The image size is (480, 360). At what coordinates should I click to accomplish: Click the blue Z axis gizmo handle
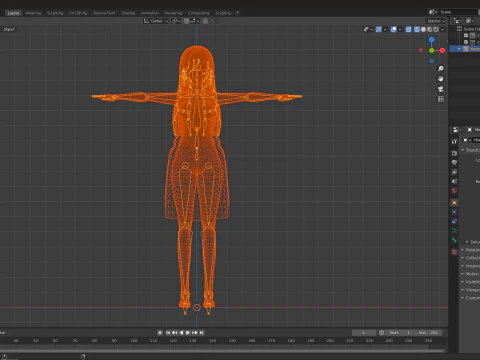tap(432, 40)
